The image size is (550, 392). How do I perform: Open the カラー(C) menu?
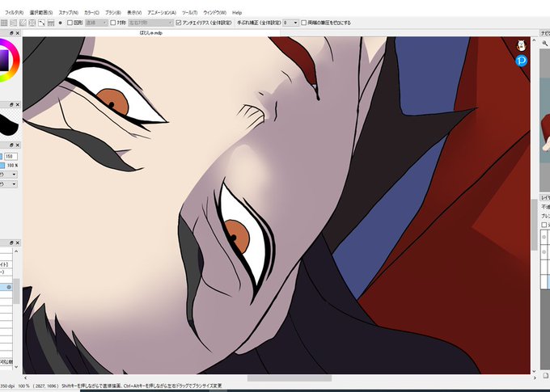click(91, 13)
